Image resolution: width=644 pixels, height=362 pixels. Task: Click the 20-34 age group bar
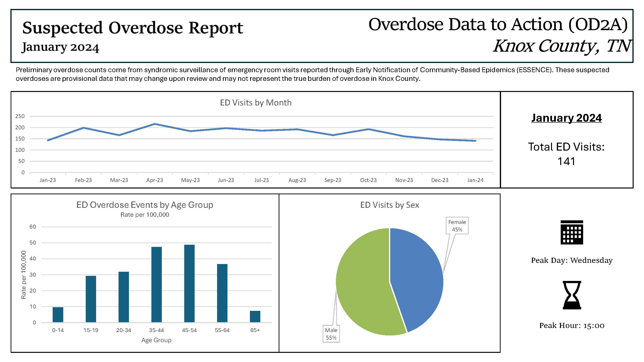(x=123, y=297)
